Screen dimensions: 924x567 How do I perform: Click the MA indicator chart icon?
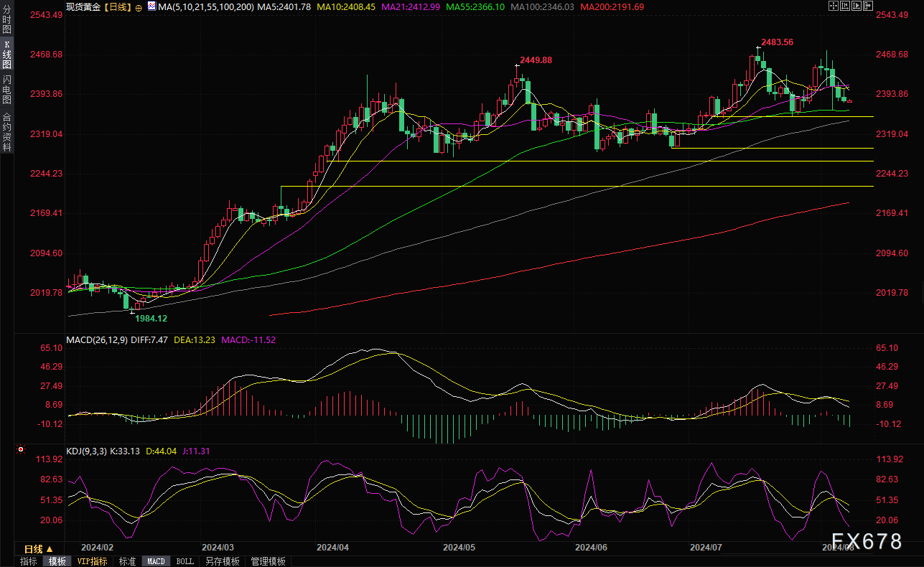coord(151,6)
